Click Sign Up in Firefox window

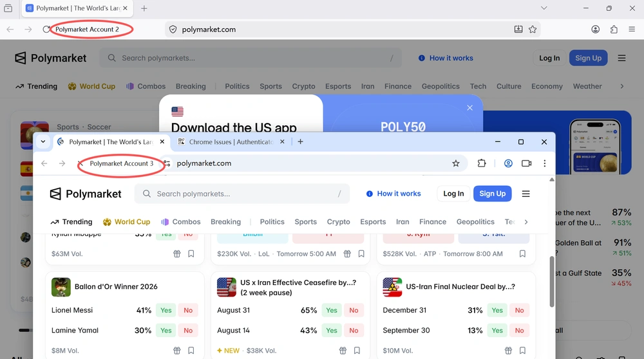pyautogui.click(x=588, y=59)
